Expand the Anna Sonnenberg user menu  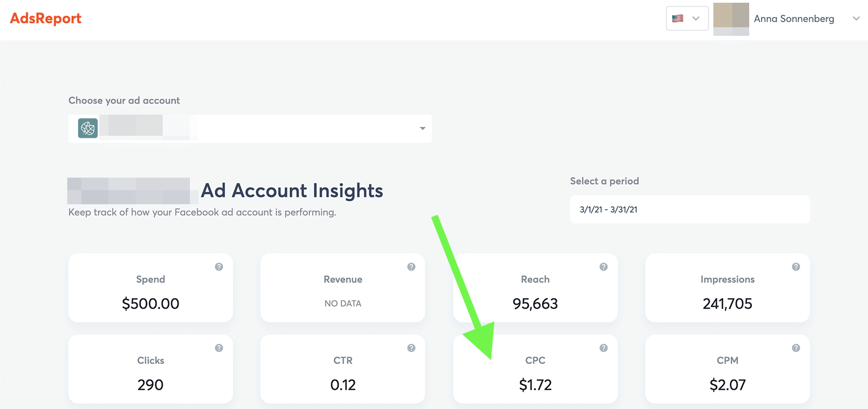pos(856,18)
